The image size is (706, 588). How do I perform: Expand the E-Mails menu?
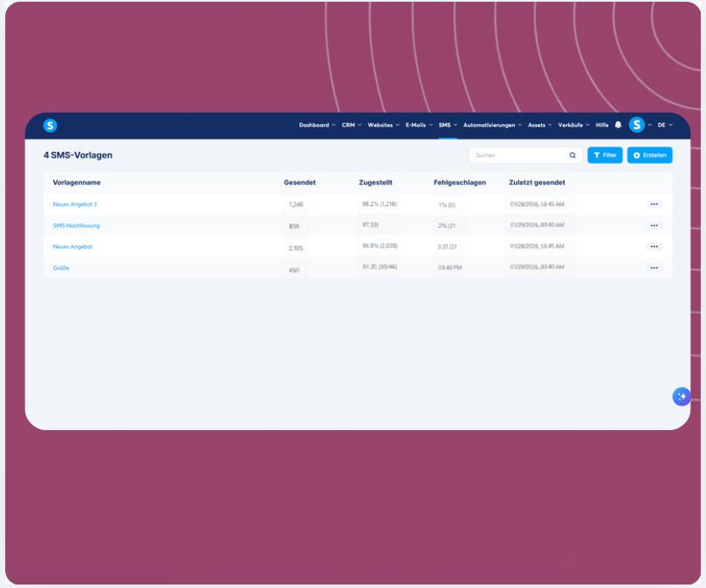[419, 125]
